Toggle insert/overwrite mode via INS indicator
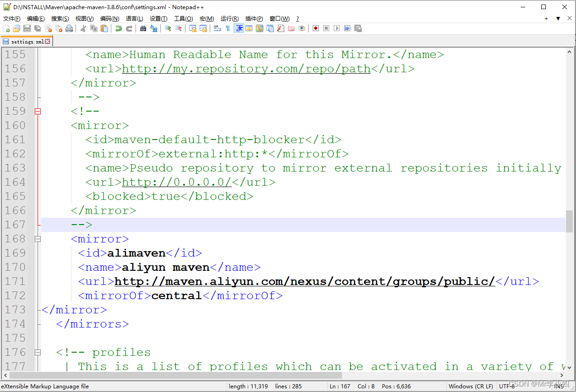The height and width of the screenshot is (392, 576). [559, 386]
